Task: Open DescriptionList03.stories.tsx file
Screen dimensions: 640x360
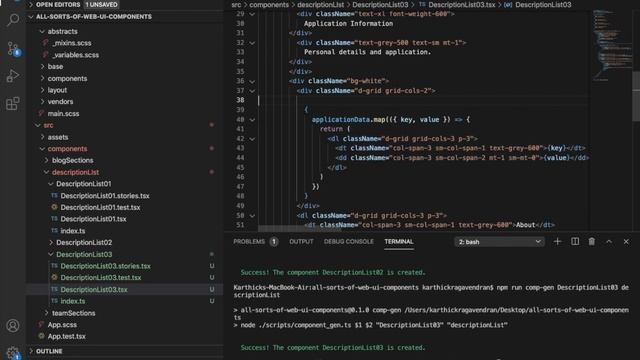Action: click(x=105, y=266)
